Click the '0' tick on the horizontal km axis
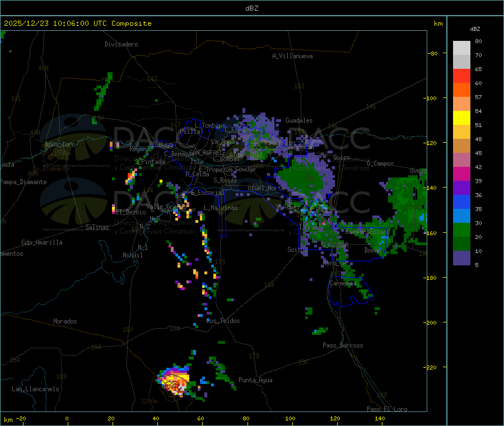The height and width of the screenshot is (426, 504). click(67, 418)
